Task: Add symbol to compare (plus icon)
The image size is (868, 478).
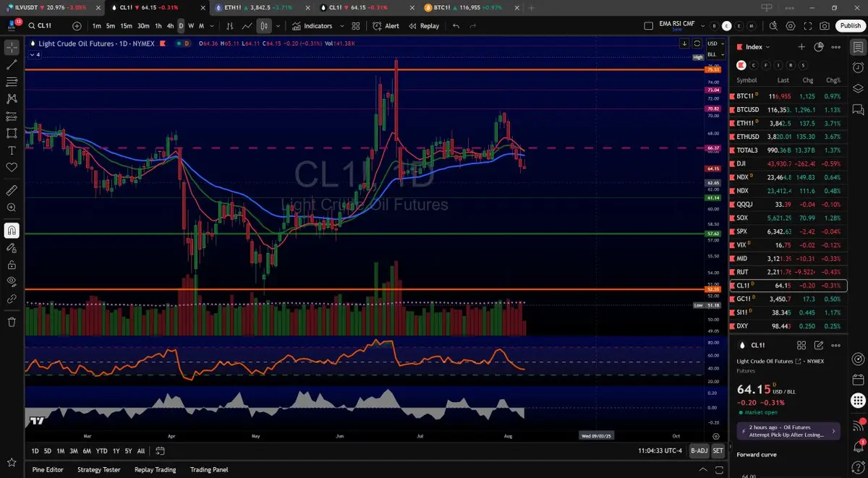Action: pos(77,25)
